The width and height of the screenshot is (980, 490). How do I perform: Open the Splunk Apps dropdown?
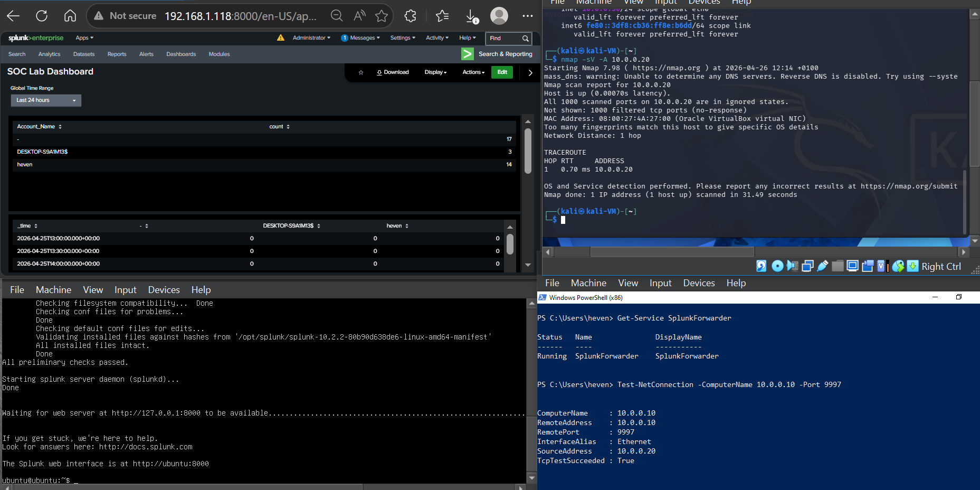tap(84, 38)
